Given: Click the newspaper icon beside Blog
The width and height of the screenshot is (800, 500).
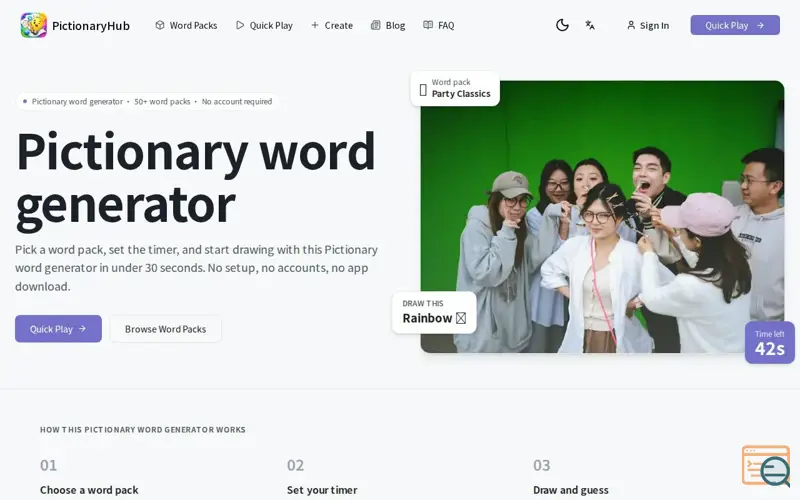Looking at the screenshot, I should (376, 25).
